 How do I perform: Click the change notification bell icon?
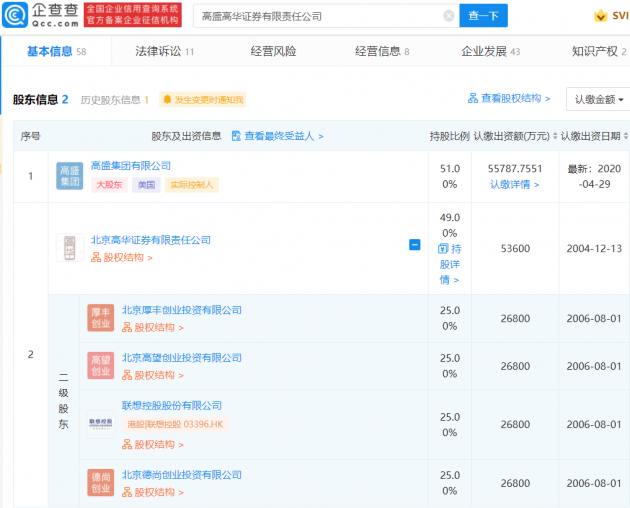[x=167, y=99]
